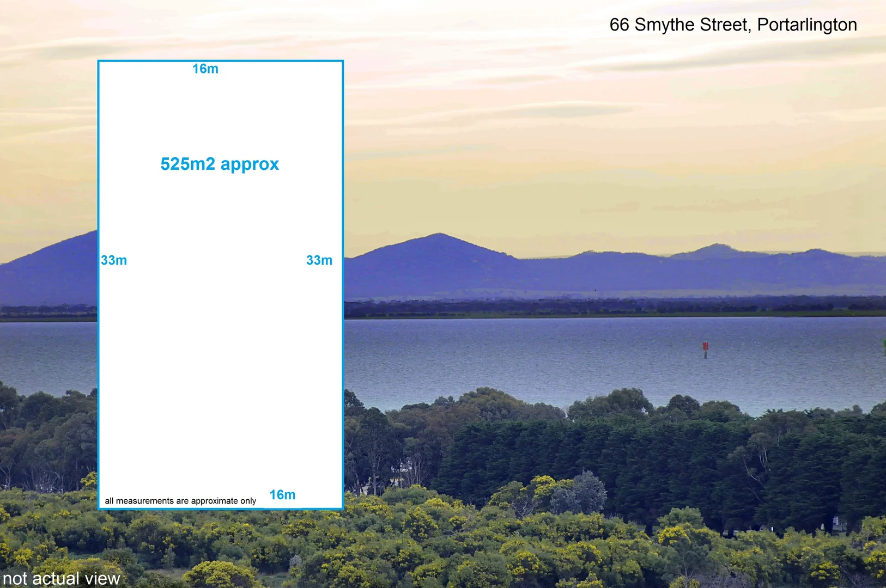Click the number 66 in the address

coord(619,25)
